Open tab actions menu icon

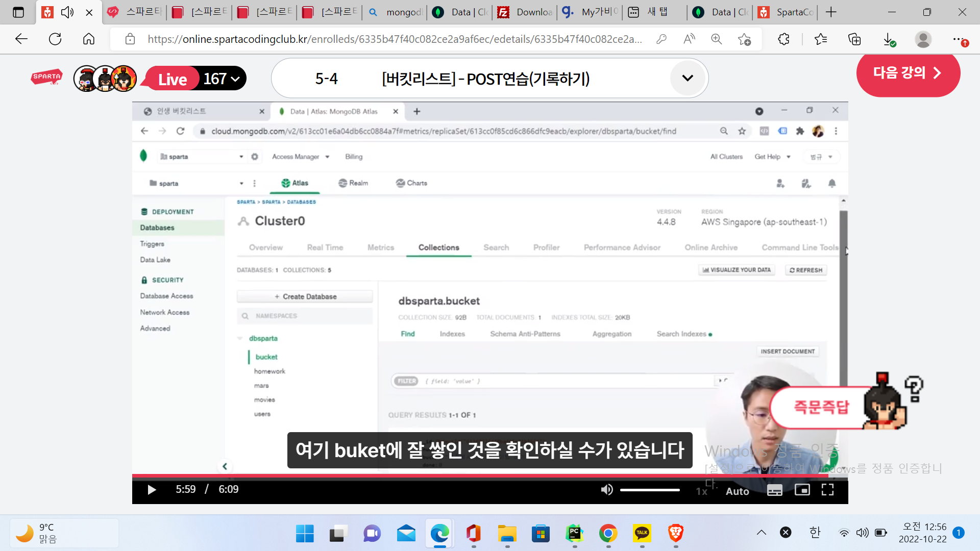point(18,12)
